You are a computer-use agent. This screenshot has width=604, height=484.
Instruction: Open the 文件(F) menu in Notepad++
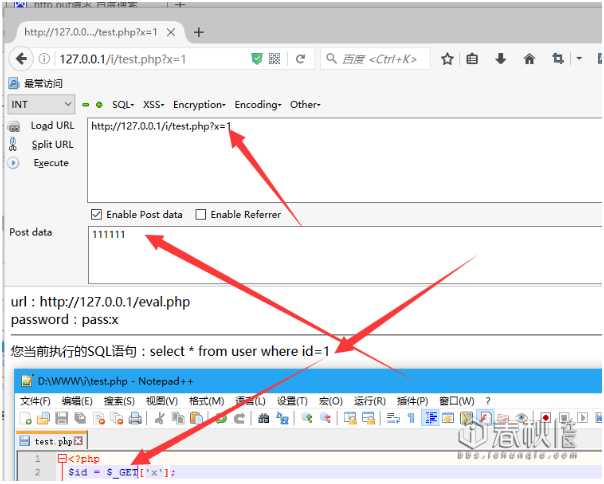tap(35, 401)
